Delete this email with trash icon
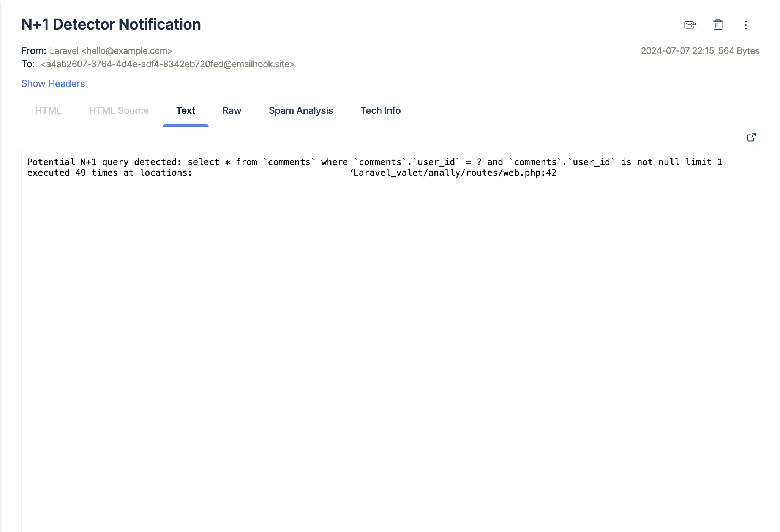Screen dimensions: 780x532 click(718, 25)
